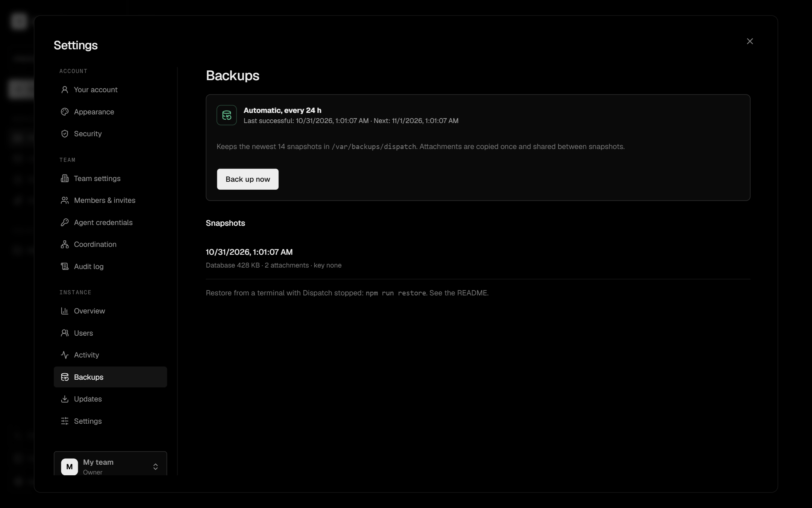Click the palette icon beside Appearance
The height and width of the screenshot is (508, 812).
(x=65, y=112)
